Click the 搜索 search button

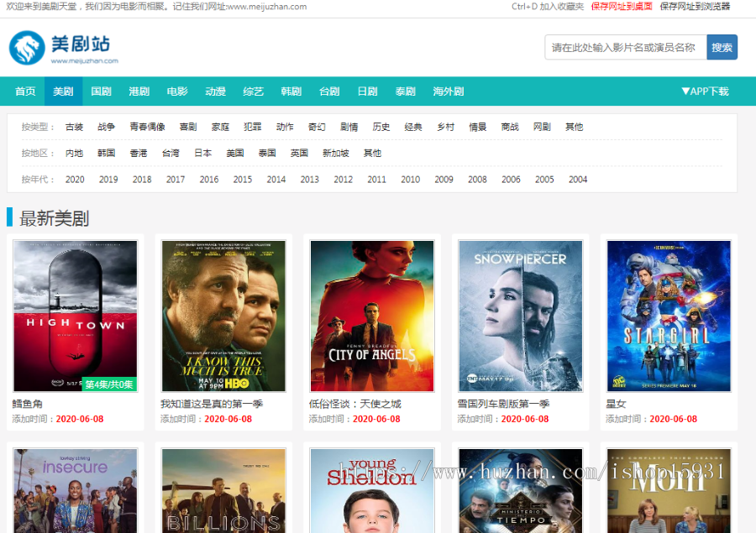click(722, 48)
